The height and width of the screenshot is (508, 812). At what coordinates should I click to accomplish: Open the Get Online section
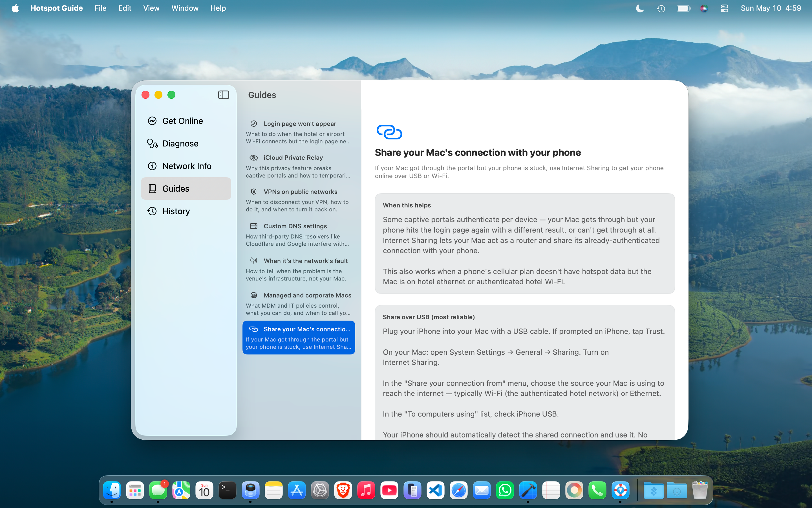[x=186, y=121]
